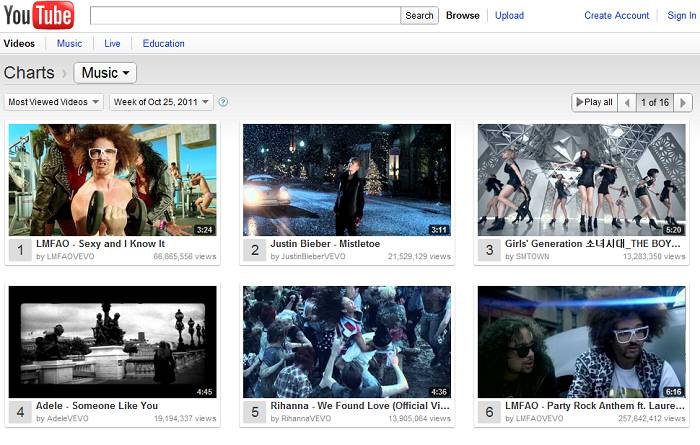Screen dimensions: 700x445
Task: Open the Create Account link
Action: click(x=617, y=16)
